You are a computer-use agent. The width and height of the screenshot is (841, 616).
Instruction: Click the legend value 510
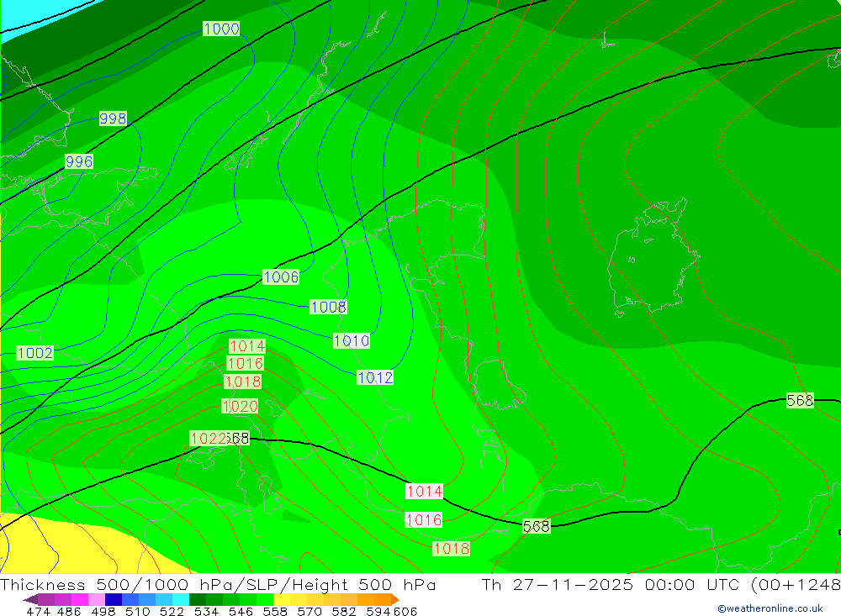click(x=137, y=611)
